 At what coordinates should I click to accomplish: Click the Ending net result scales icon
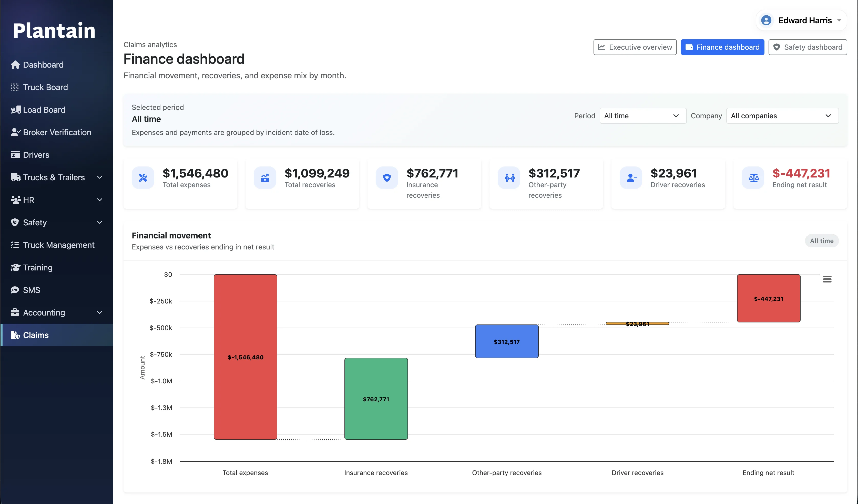click(x=753, y=178)
